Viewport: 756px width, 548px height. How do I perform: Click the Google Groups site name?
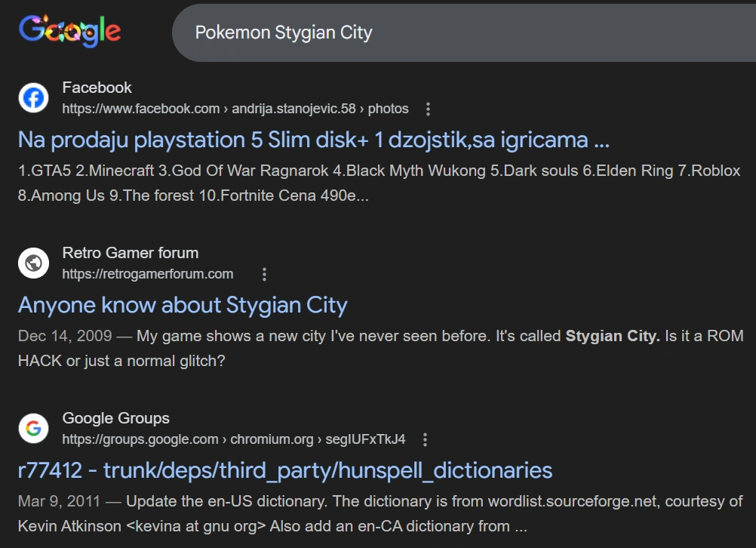[115, 418]
